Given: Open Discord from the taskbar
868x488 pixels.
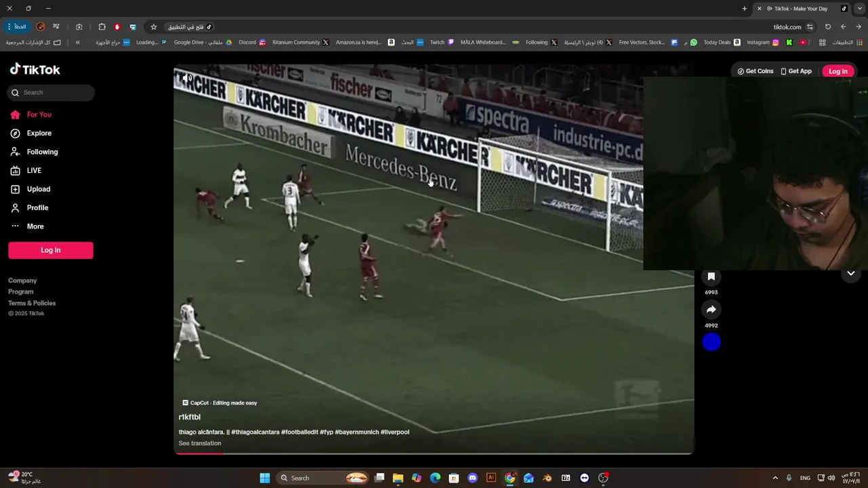Looking at the screenshot, I should coord(473,478).
